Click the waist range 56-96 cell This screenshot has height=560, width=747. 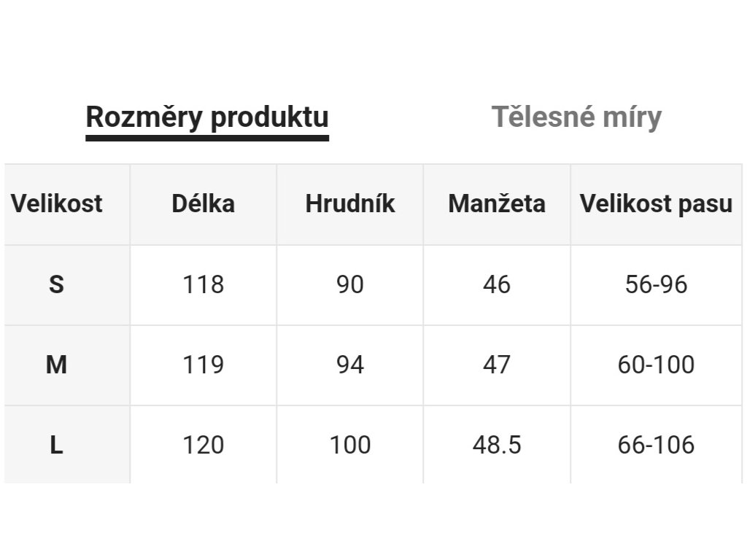click(x=656, y=285)
